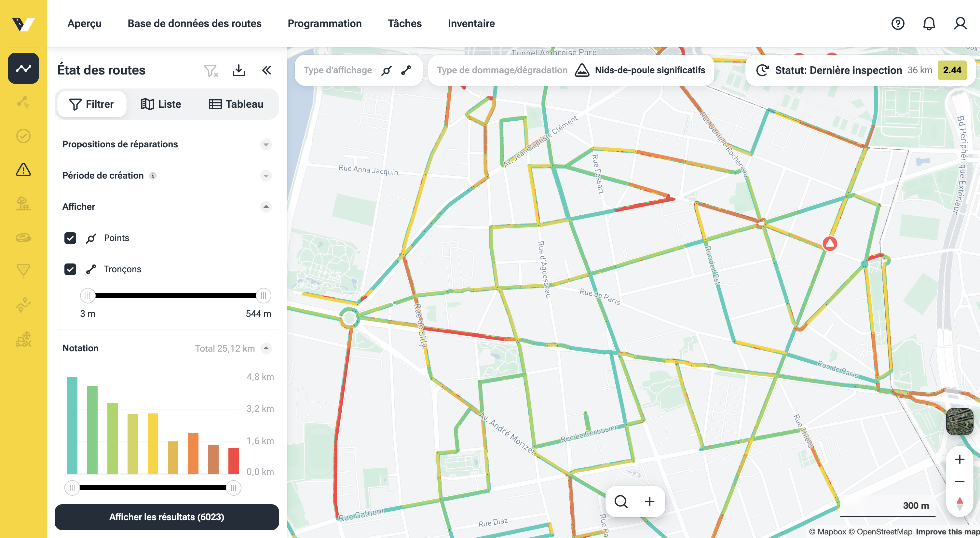Switch to the Tableau view tab
Image resolution: width=980 pixels, height=538 pixels.
pos(236,104)
